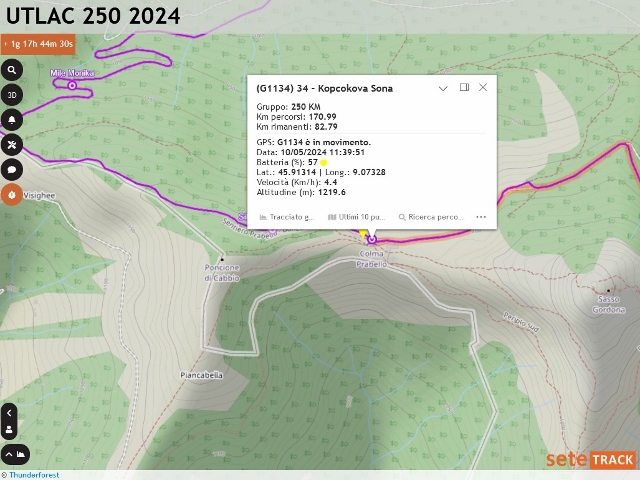Click the Piancabella place label
The width and height of the screenshot is (640, 480).
tap(202, 375)
